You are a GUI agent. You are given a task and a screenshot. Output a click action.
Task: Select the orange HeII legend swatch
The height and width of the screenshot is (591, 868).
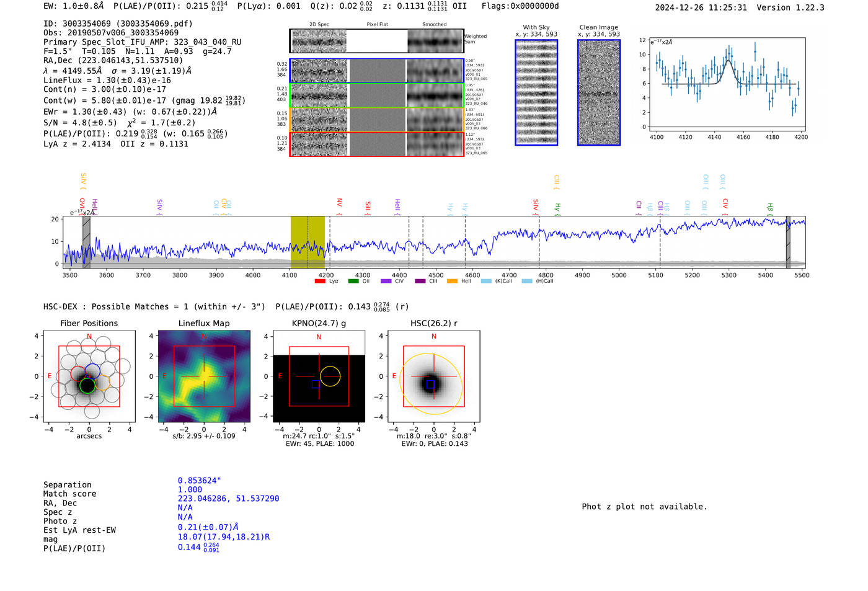coord(453,282)
